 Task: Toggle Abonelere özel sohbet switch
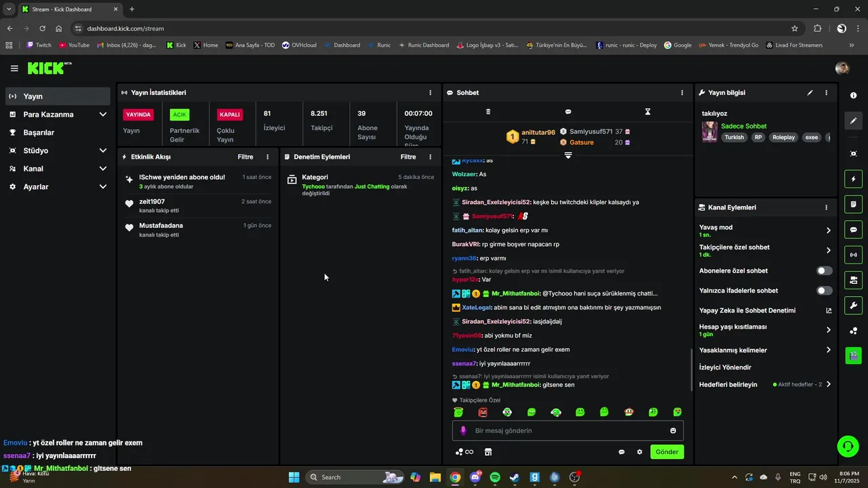point(824,271)
